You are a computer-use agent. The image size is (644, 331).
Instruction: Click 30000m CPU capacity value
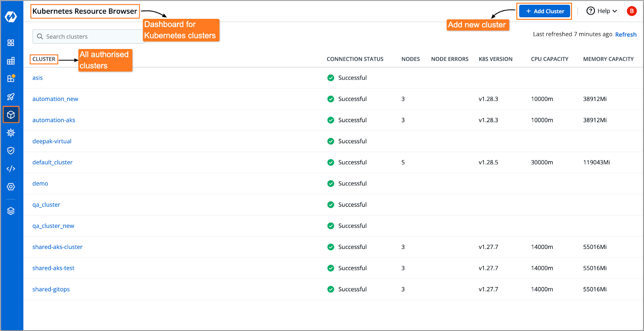[542, 162]
